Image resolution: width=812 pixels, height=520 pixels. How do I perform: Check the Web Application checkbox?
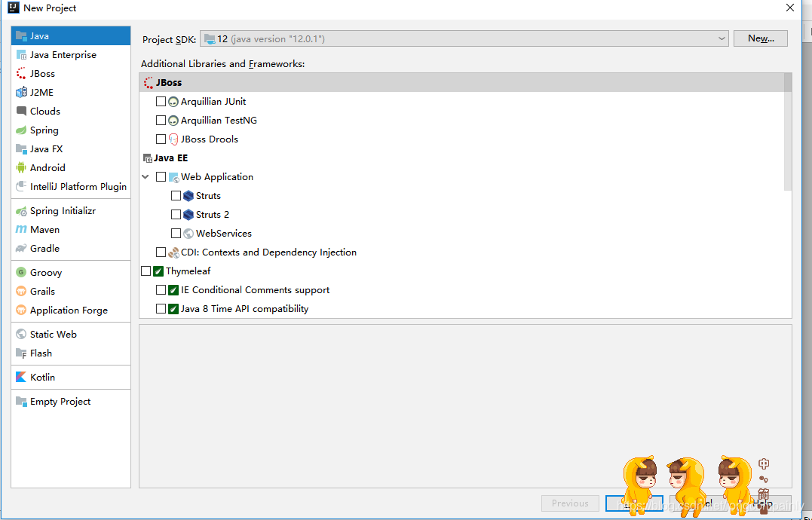pos(161,177)
